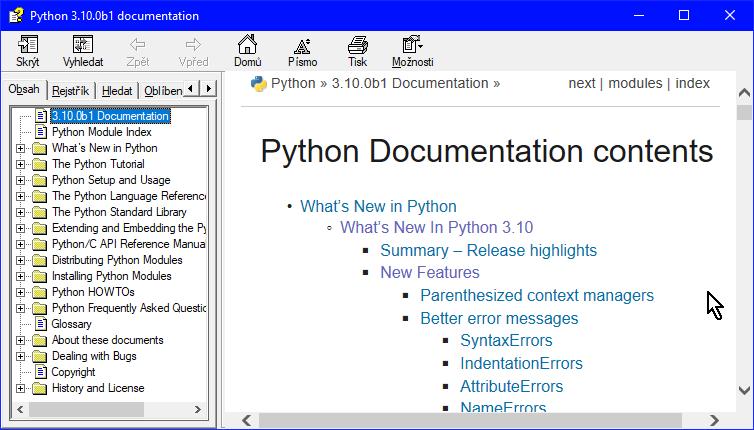The height and width of the screenshot is (430, 754).
Task: Open the Písmo (Font) toolbar icon
Action: click(302, 45)
